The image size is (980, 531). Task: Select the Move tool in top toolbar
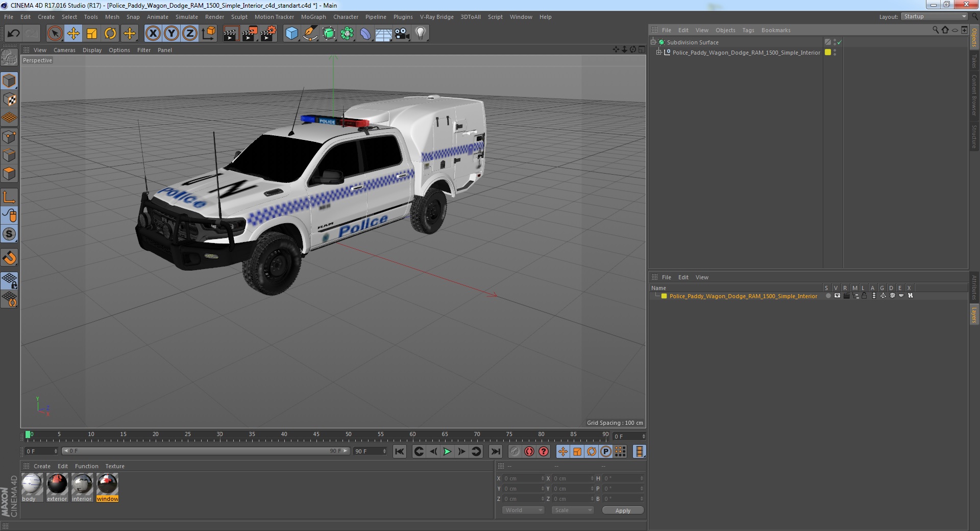tap(73, 34)
